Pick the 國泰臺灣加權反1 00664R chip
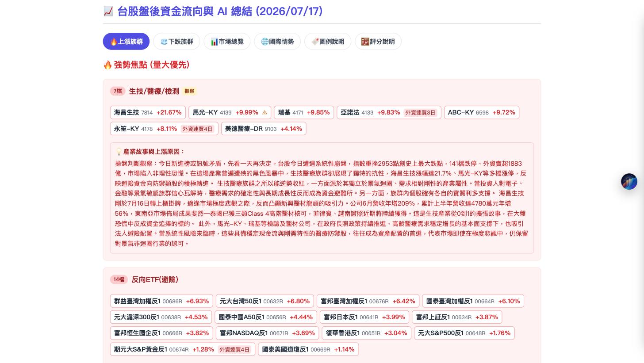644x363 pixels. [473, 301]
